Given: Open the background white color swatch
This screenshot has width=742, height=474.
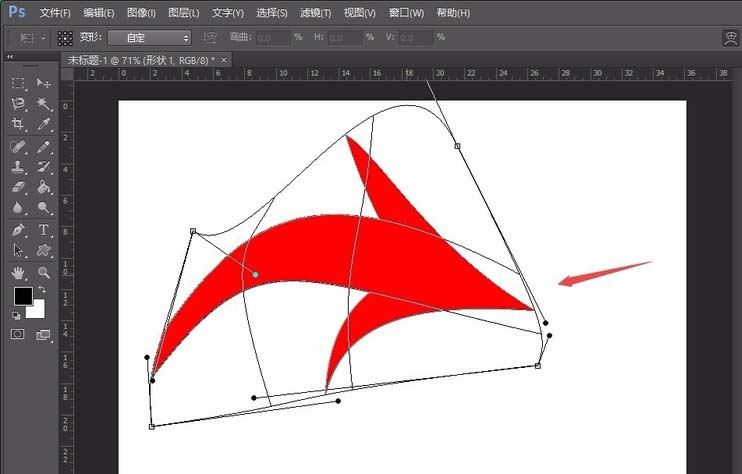Looking at the screenshot, I should tap(38, 311).
